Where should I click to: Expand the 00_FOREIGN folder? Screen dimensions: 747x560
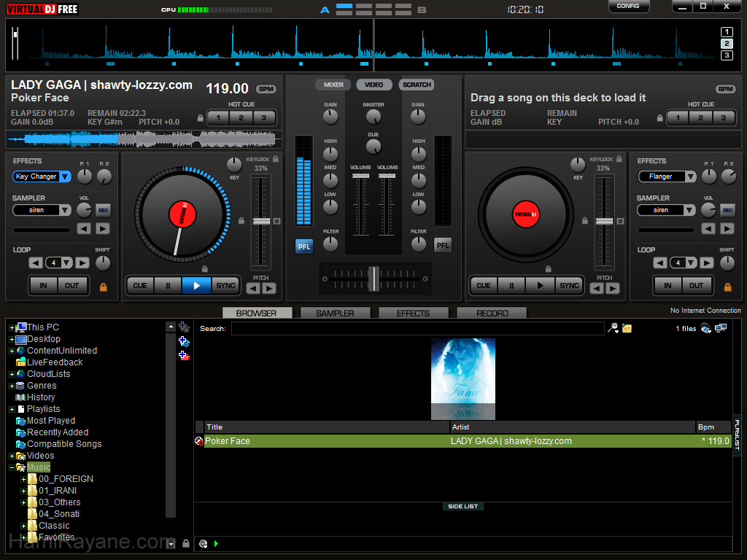[23, 480]
